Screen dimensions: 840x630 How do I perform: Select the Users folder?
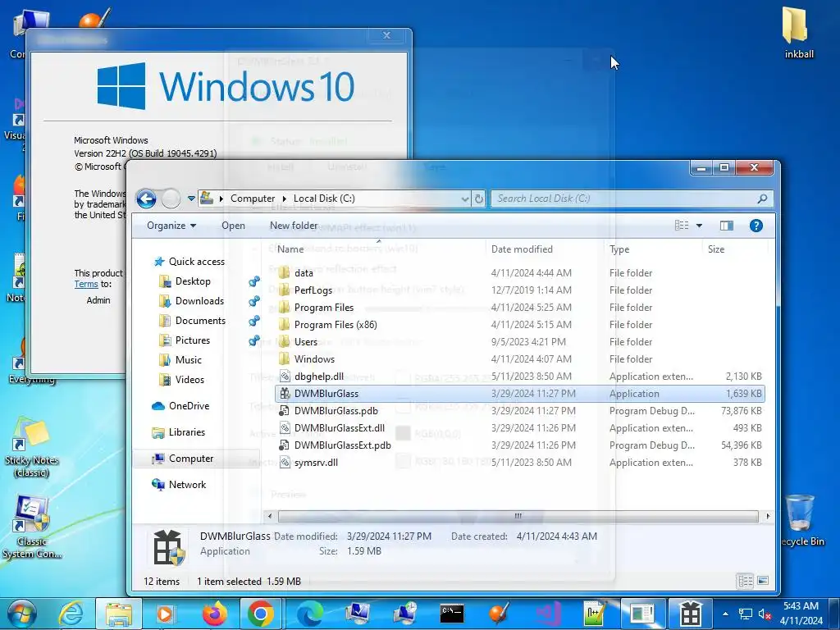click(305, 342)
